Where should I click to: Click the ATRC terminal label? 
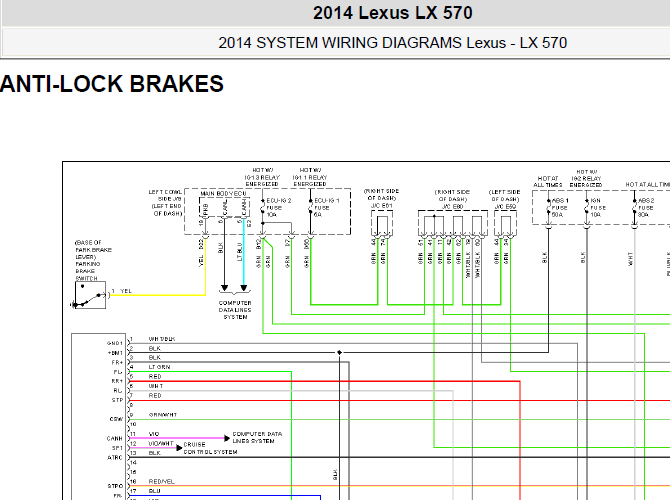click(115, 457)
